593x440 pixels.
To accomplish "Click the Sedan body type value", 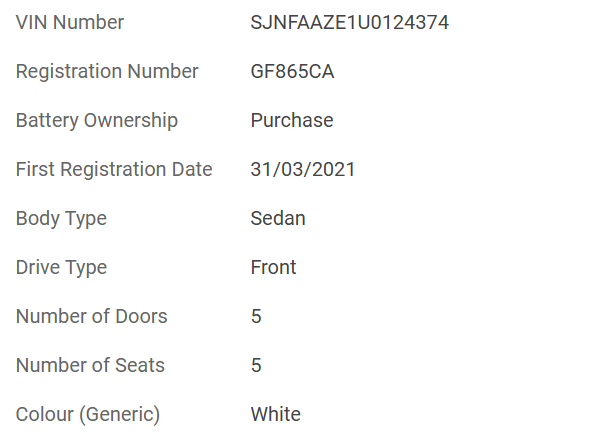I will (x=278, y=218).
